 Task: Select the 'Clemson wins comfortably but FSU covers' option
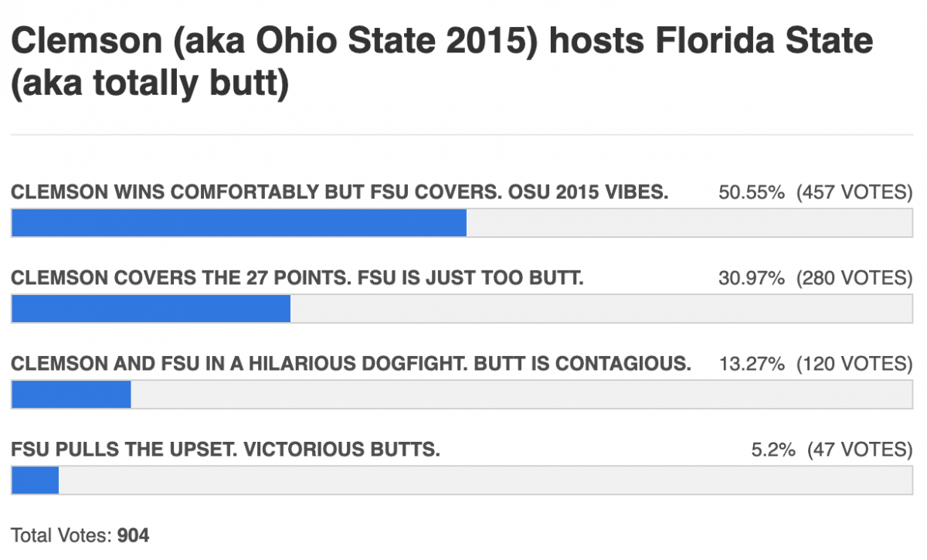click(340, 192)
